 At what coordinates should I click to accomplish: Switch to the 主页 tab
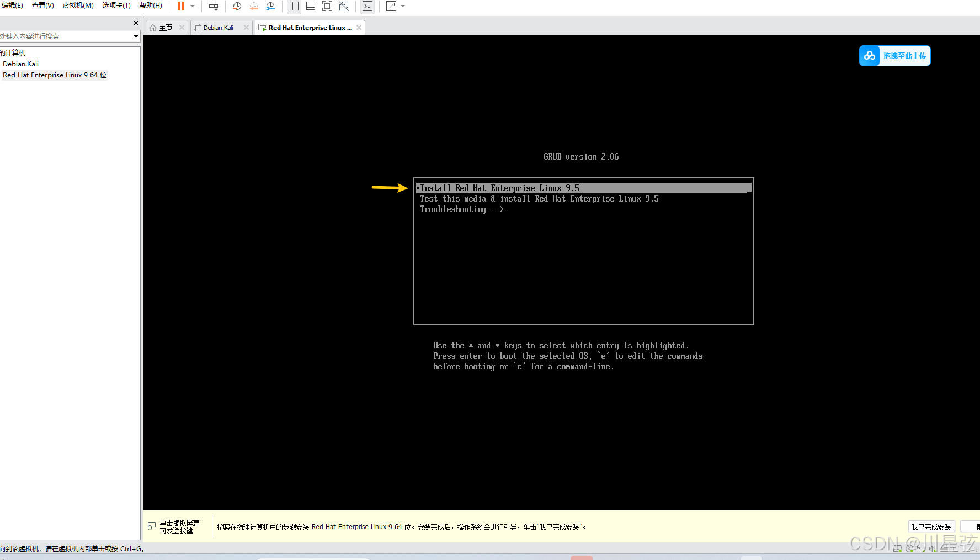point(166,28)
